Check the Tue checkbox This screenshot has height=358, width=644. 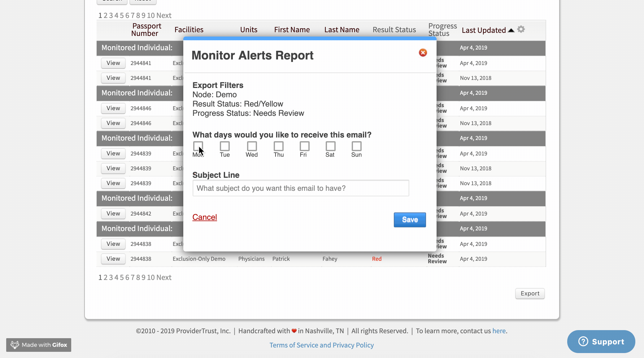pos(225,146)
